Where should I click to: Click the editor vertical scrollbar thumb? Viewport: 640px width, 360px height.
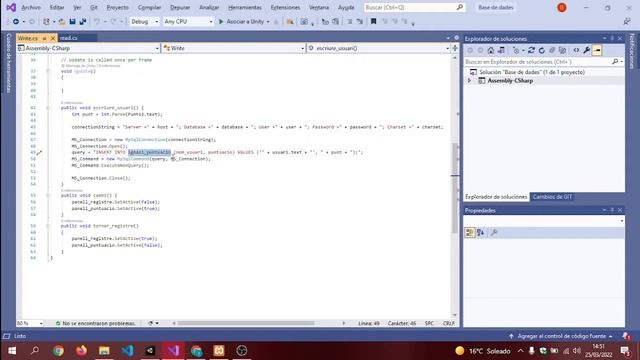[x=455, y=189]
